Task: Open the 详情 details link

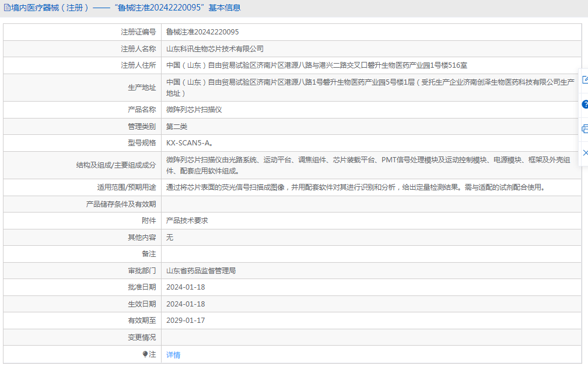Action: [173, 355]
